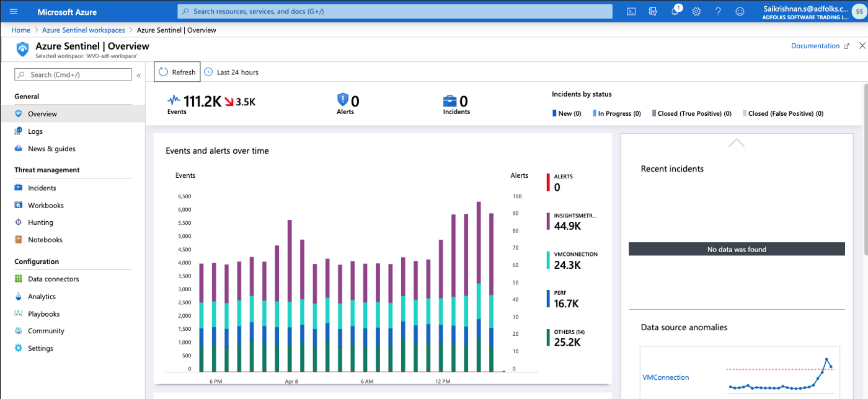
Task: Focus the top resource search box
Action: (x=395, y=12)
